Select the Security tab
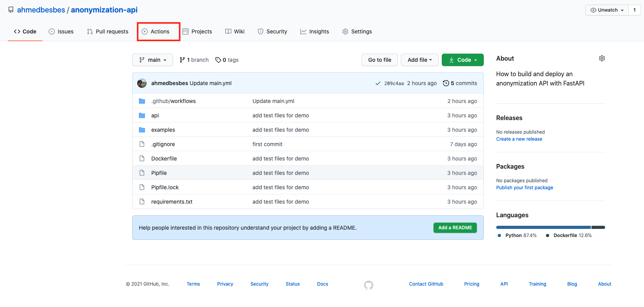Image resolution: width=644 pixels, height=307 pixels. [272, 31]
